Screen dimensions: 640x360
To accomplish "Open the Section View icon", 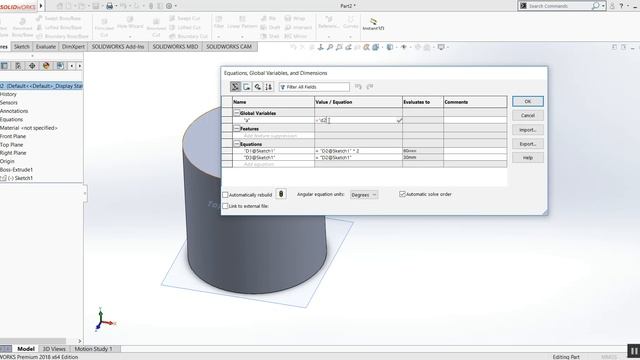I will coord(367,47).
